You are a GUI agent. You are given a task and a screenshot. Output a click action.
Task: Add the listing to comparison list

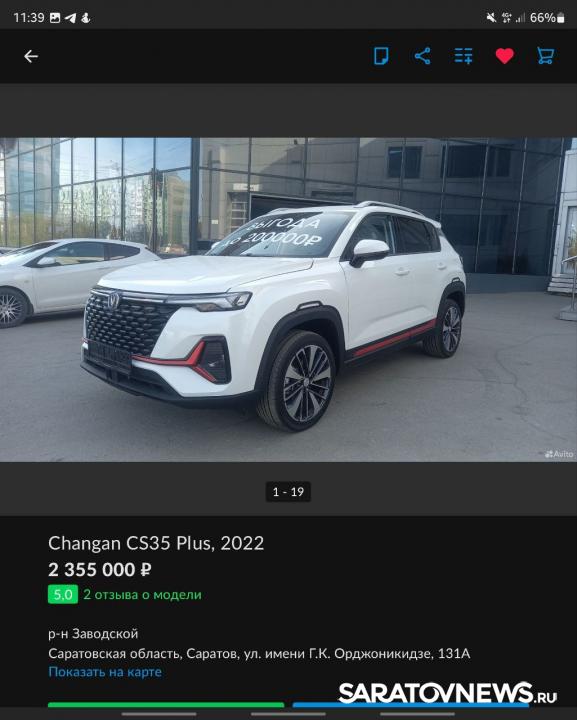click(464, 56)
